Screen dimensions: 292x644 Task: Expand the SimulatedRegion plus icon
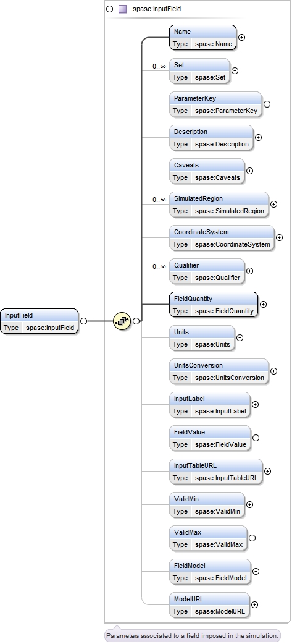273,204
